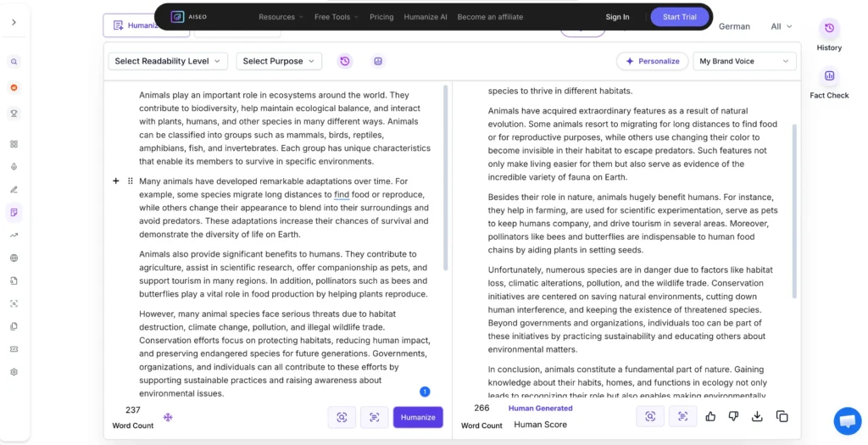
Task: Open the All dropdown near German
Action: tap(781, 26)
